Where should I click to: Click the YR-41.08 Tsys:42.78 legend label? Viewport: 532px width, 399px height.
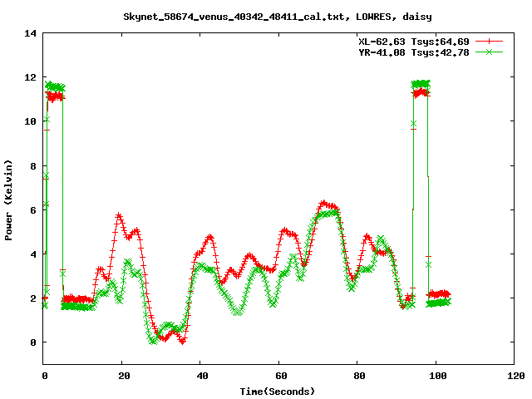tap(414, 52)
